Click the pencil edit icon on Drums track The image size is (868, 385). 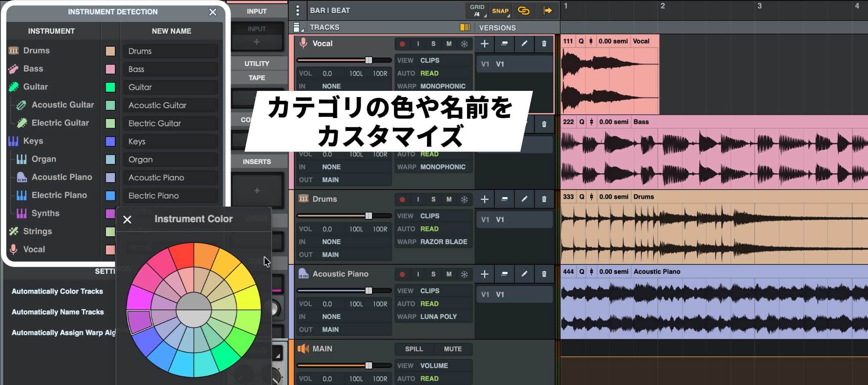[x=524, y=199]
